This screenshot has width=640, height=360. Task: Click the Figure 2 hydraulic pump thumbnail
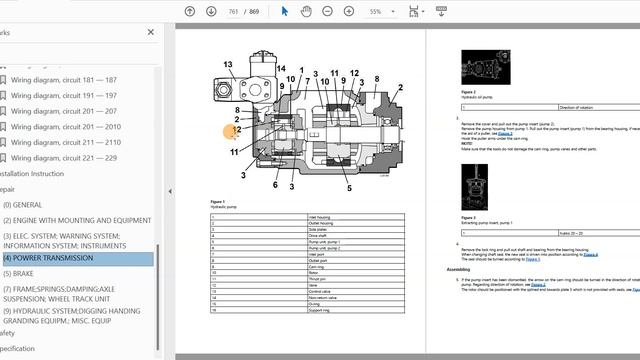pos(486,67)
